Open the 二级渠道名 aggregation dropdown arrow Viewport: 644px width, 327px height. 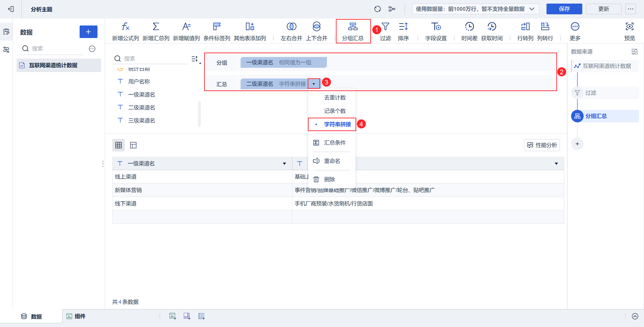click(x=314, y=84)
